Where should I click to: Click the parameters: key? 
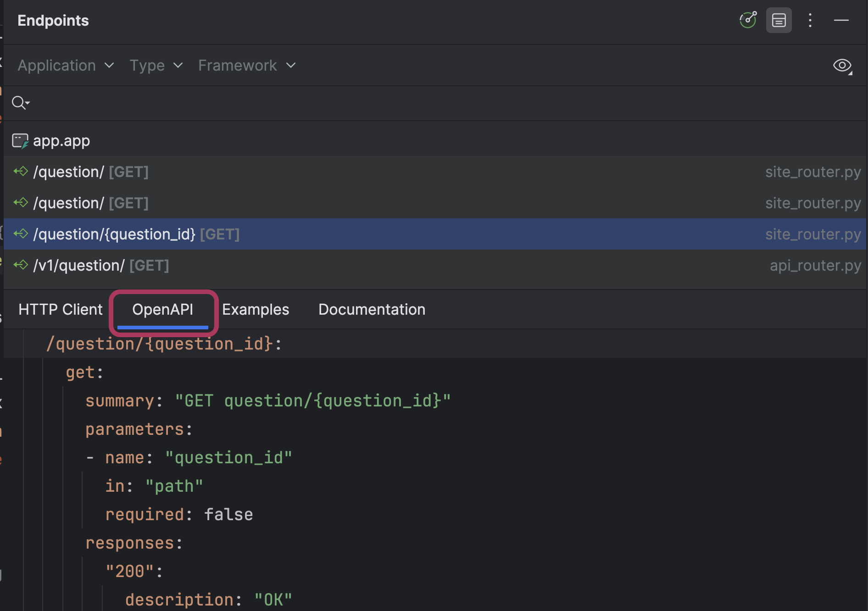pos(139,429)
